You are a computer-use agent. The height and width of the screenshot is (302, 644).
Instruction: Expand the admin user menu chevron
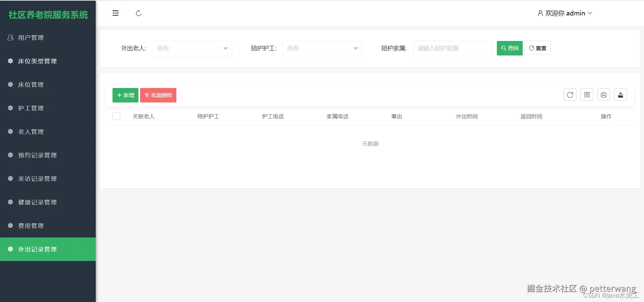[590, 13]
